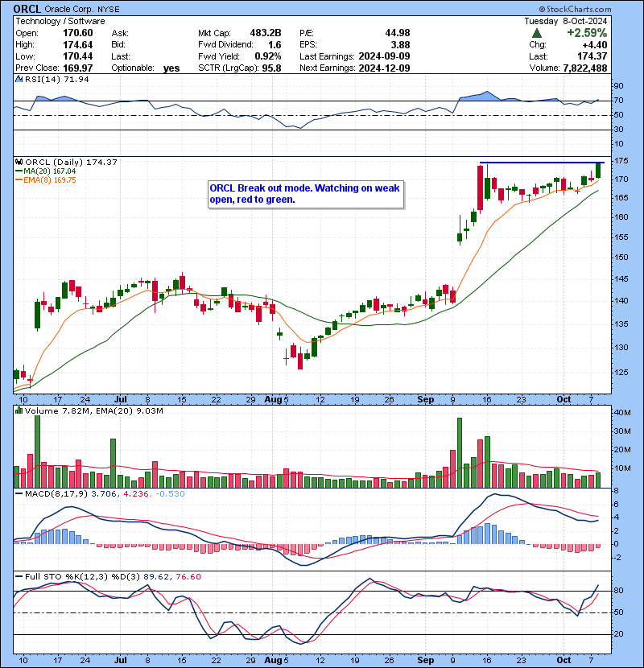Viewport: 644px width, 668px height.
Task: Click the 'Oct' label on the price chart axis
Action: pos(563,399)
